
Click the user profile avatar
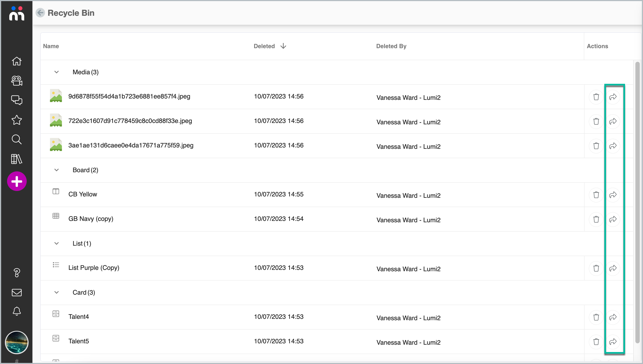tap(17, 343)
